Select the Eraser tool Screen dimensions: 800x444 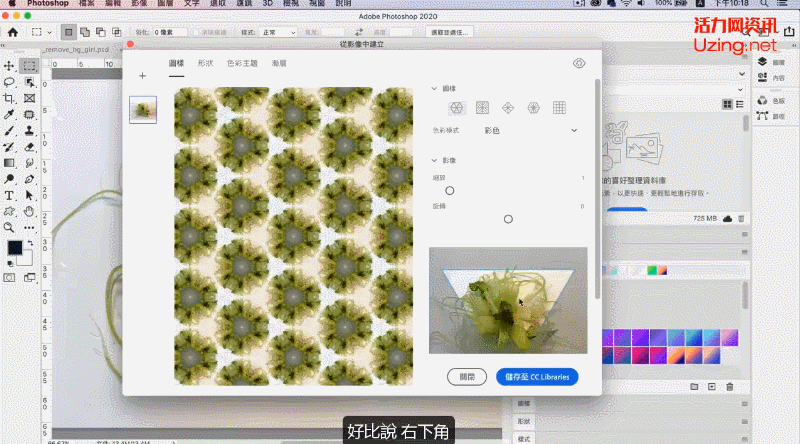click(29, 147)
